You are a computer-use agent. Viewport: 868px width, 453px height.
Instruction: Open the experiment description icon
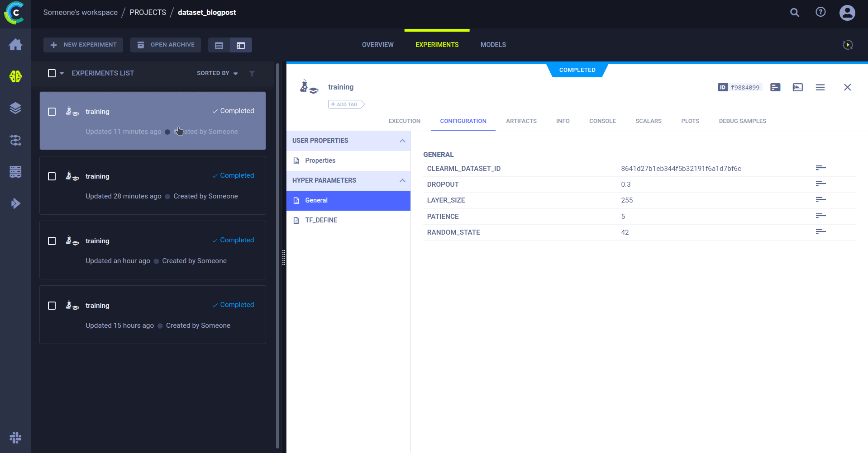pos(775,87)
